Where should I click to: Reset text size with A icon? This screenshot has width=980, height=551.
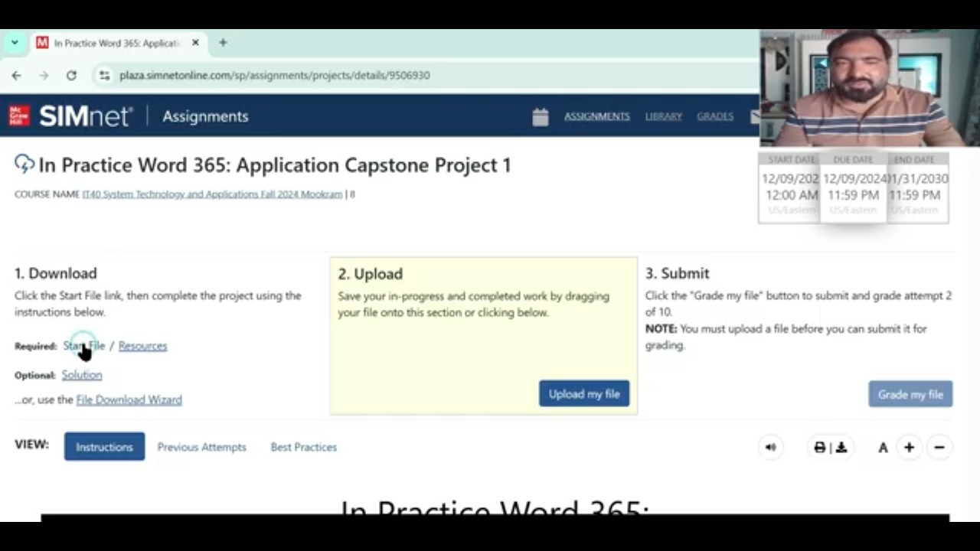(x=883, y=448)
